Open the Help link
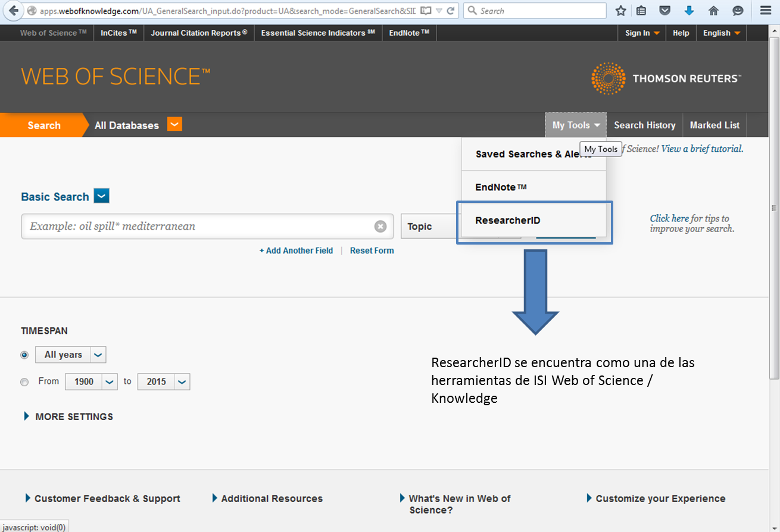This screenshot has height=532, width=780. (681, 33)
